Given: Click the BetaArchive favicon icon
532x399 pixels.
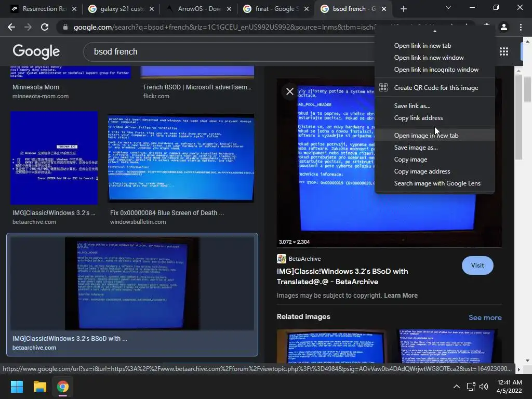Looking at the screenshot, I should [x=281, y=259].
